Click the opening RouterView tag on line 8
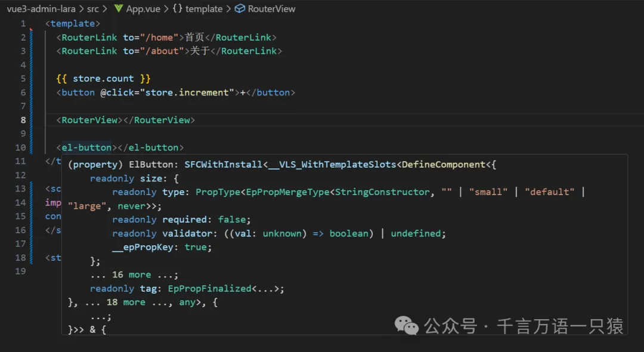This screenshot has width=644, height=352. tap(89, 120)
